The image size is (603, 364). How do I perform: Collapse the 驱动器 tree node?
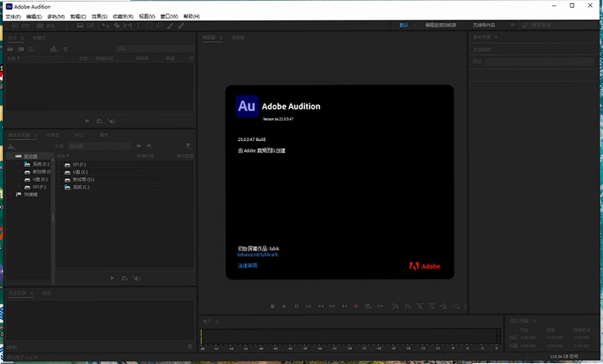11,156
